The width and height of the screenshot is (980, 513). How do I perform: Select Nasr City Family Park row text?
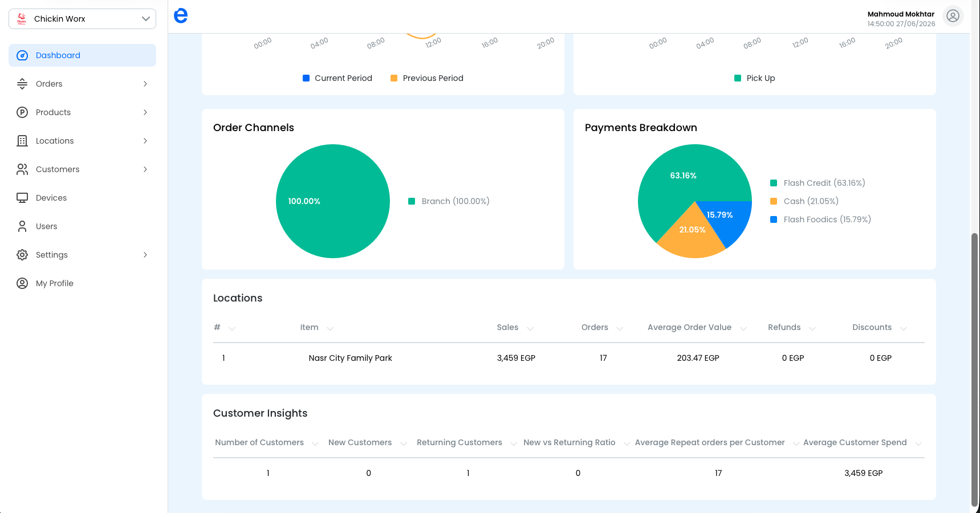pos(351,358)
